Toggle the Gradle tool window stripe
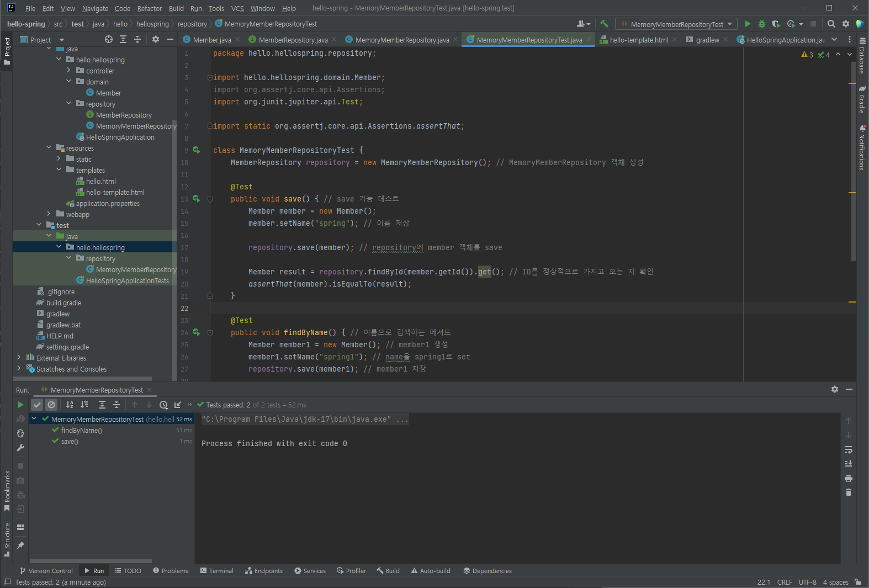 pyautogui.click(x=862, y=99)
